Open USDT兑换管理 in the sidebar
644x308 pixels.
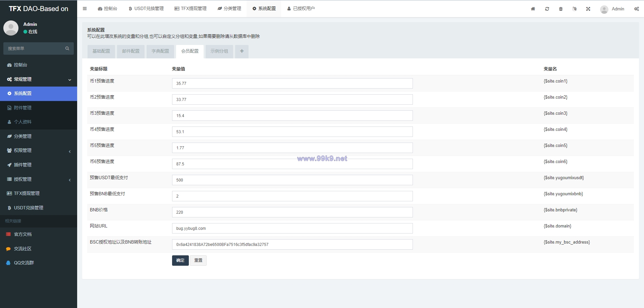(x=39, y=208)
